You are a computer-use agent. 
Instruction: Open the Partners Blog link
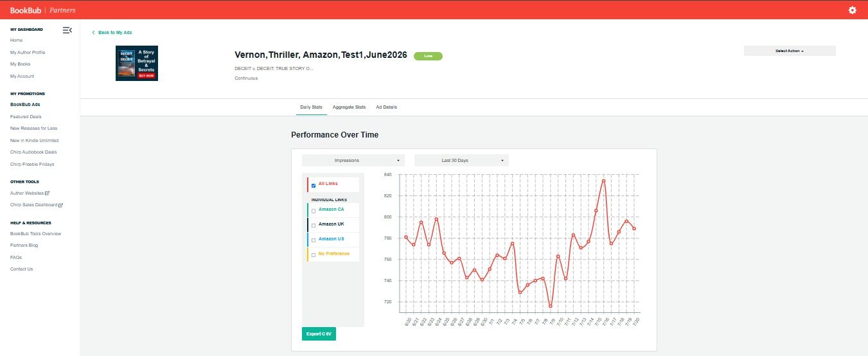tap(24, 245)
